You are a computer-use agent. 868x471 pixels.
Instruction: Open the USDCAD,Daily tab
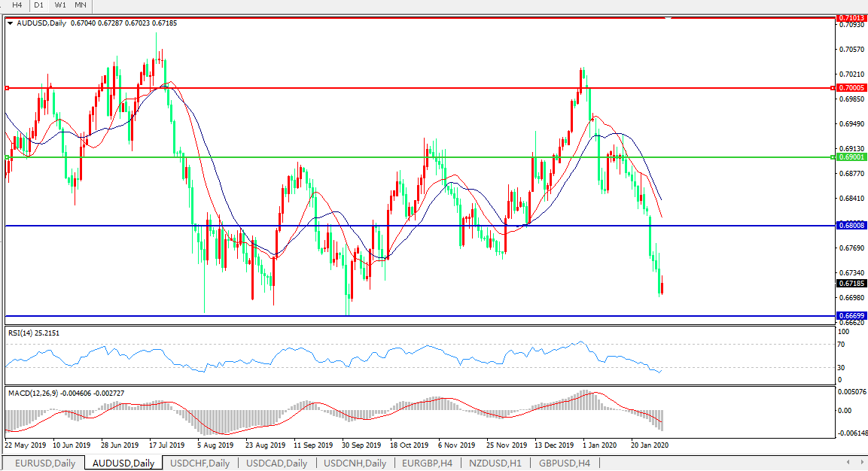[x=276, y=463]
